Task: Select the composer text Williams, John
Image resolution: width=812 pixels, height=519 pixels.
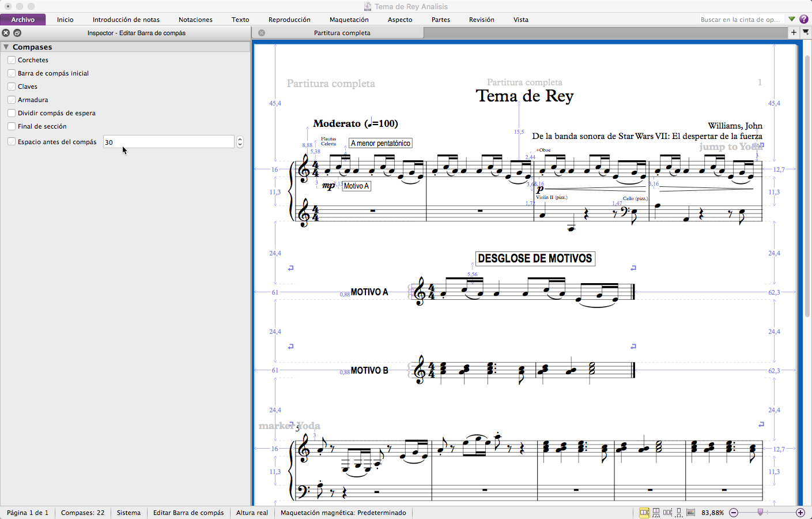Action: (x=735, y=126)
